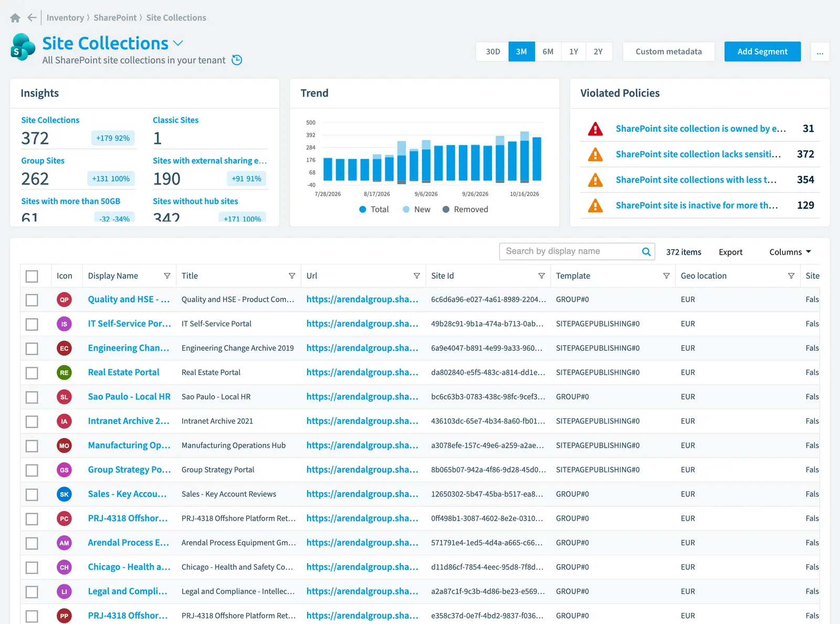Click the Group Sites insight label
The image size is (840, 624).
click(x=43, y=161)
